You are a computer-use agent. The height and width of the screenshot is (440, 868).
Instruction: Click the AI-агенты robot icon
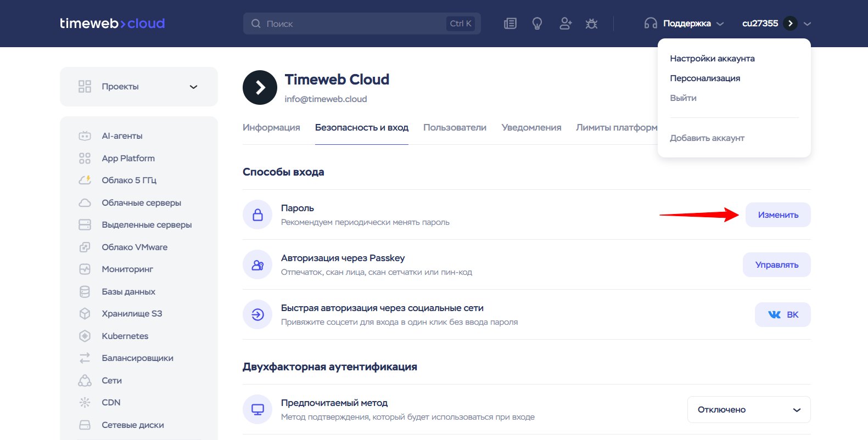tap(85, 136)
